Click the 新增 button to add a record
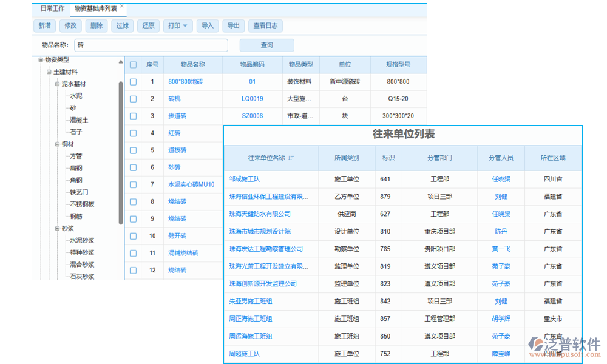The image size is (607, 364). click(44, 25)
